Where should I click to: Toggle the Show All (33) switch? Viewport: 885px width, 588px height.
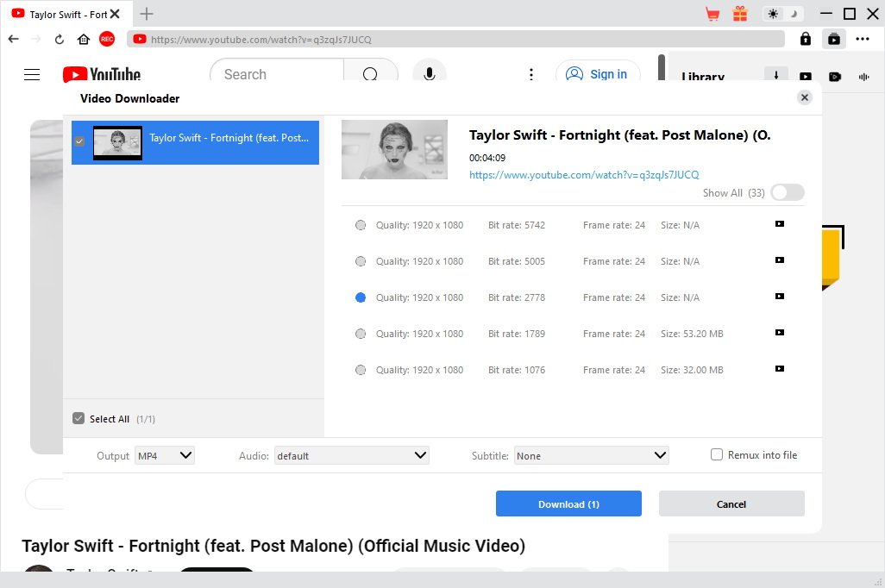click(x=788, y=192)
